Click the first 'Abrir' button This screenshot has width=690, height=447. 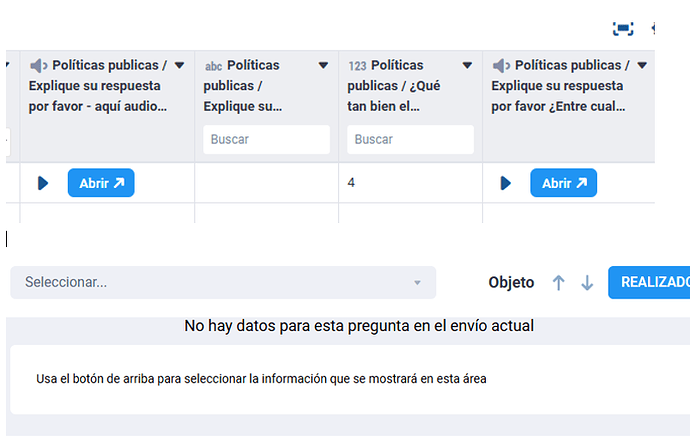pos(100,183)
